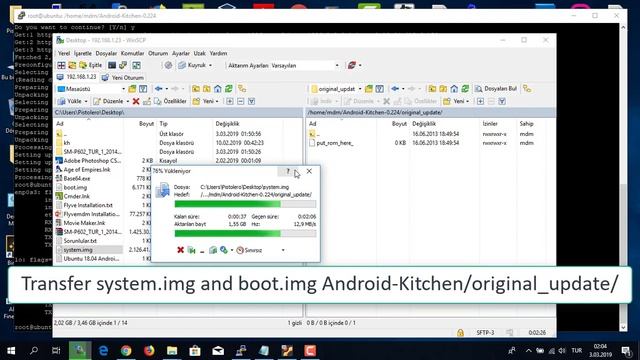Open the Ayarlar menu
640x360 pixels.
pyautogui.click(x=181, y=53)
